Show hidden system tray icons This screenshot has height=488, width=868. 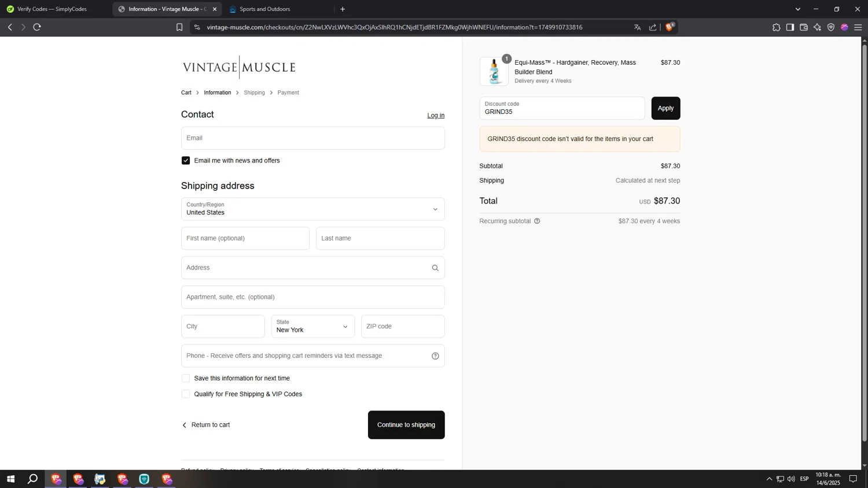[x=769, y=479]
